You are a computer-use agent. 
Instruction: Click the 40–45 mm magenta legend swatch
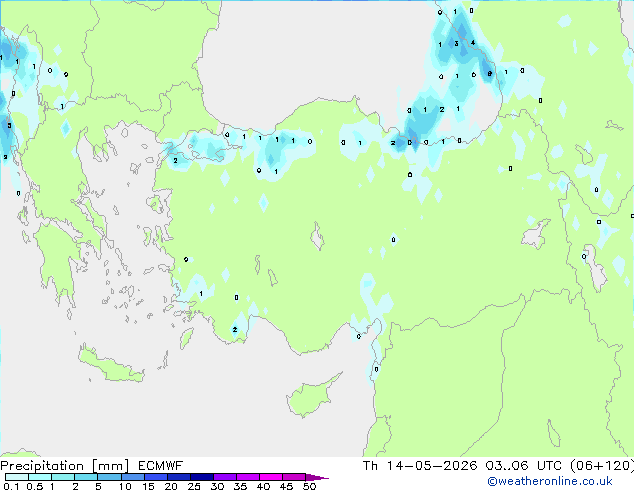[271, 477]
